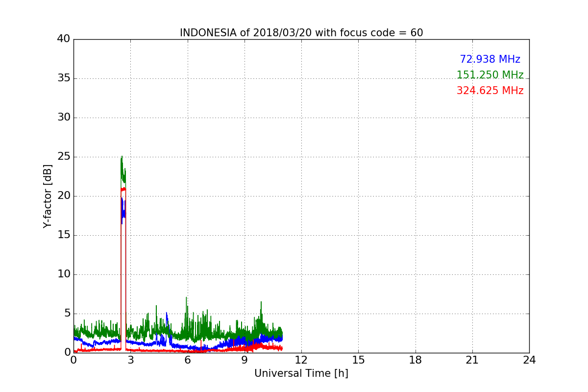Click the red curve's plateau near 21 dB
588x392 pixels.
[x=123, y=189]
